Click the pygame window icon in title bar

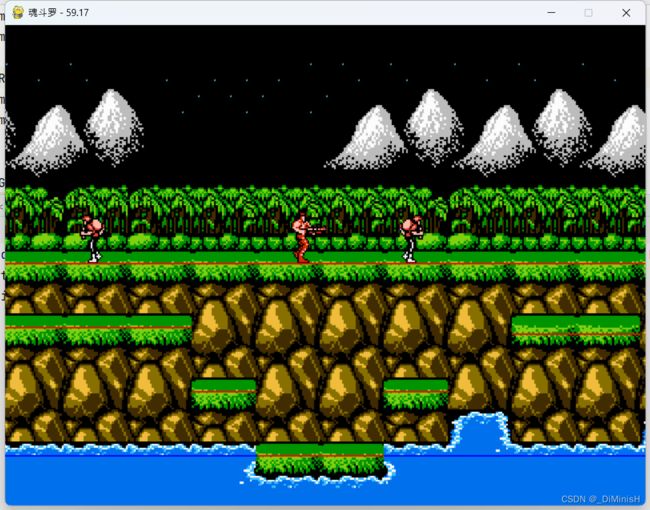click(18, 12)
